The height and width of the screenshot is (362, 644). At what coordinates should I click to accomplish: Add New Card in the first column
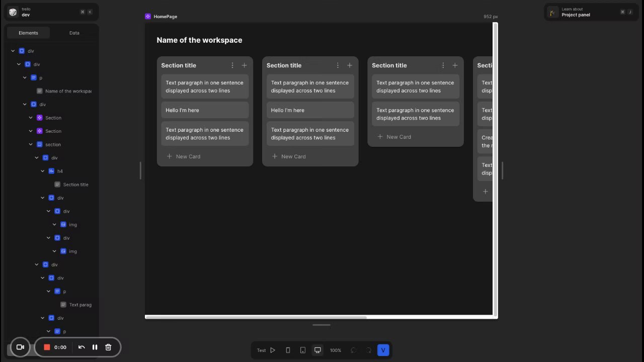[x=184, y=156]
